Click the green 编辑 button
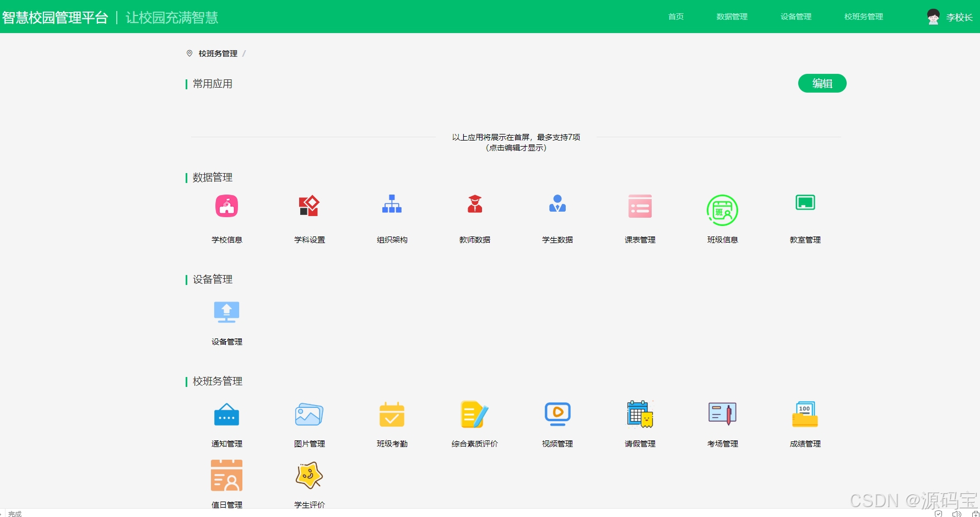The height and width of the screenshot is (517, 980). 822,83
